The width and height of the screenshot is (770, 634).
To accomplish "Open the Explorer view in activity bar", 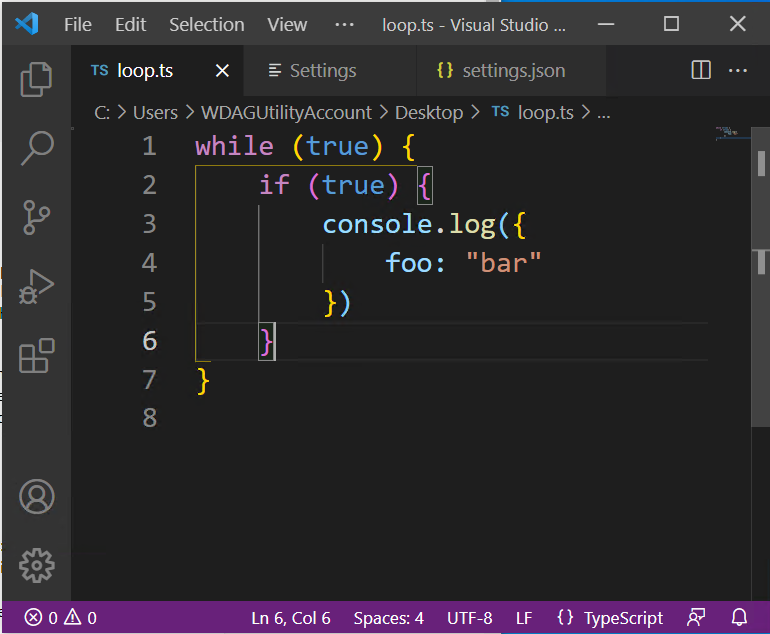I will click(x=36, y=79).
